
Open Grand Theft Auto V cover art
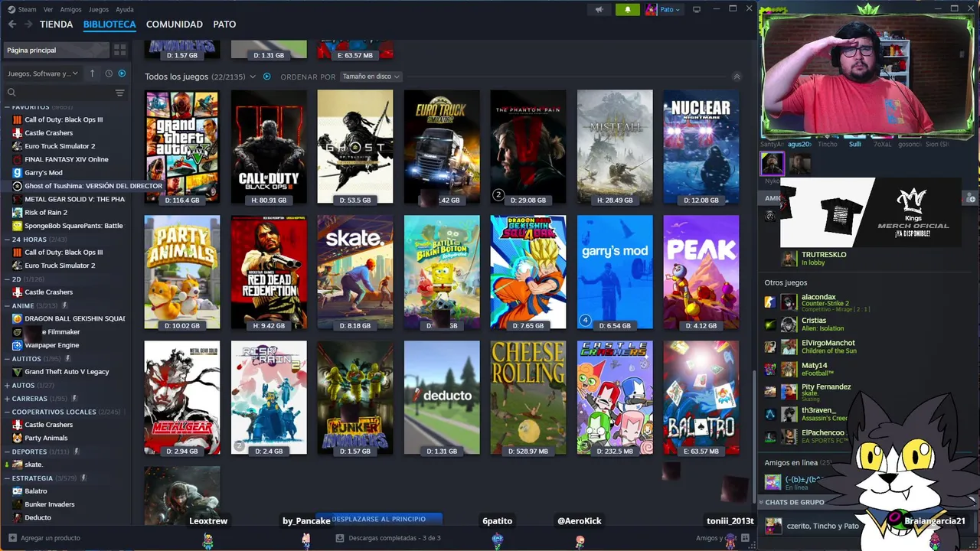coord(182,147)
